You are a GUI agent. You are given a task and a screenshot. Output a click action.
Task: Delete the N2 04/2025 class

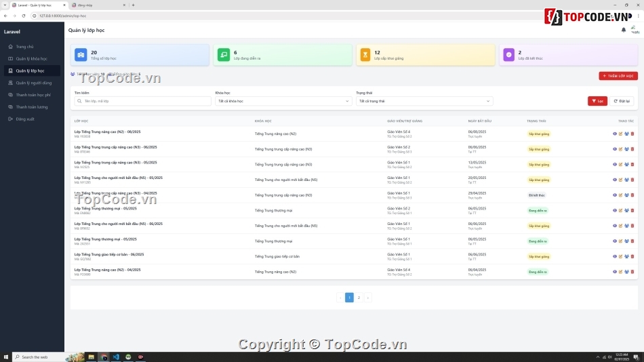pos(632,272)
